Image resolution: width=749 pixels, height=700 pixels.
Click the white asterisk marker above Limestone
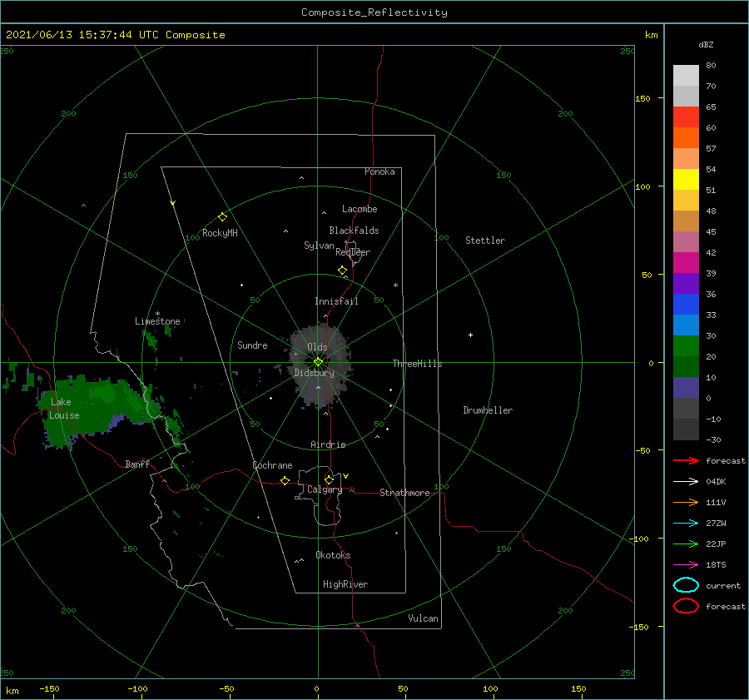157,314
